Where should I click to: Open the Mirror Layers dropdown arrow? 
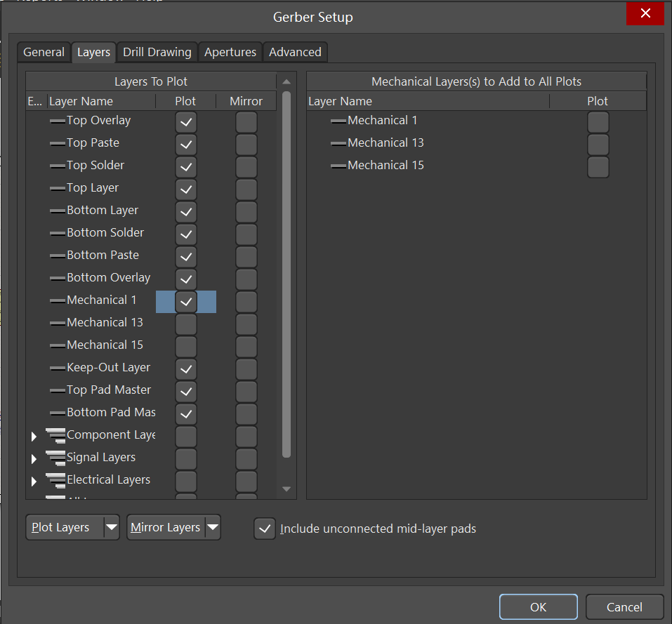pyautogui.click(x=213, y=527)
